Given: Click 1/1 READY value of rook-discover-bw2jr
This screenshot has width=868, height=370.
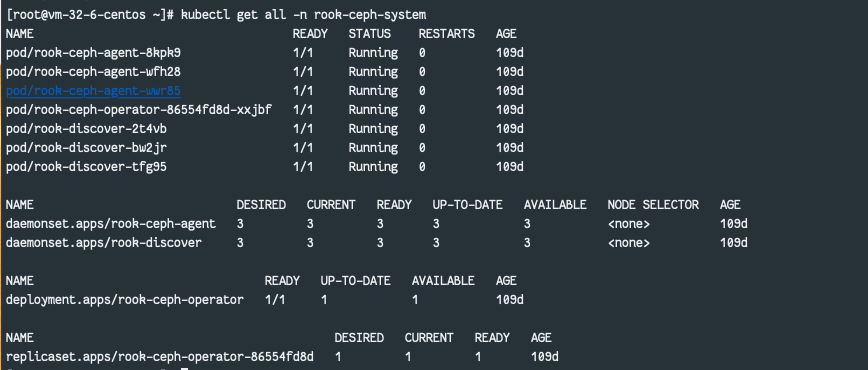Looking at the screenshot, I should point(303,147).
